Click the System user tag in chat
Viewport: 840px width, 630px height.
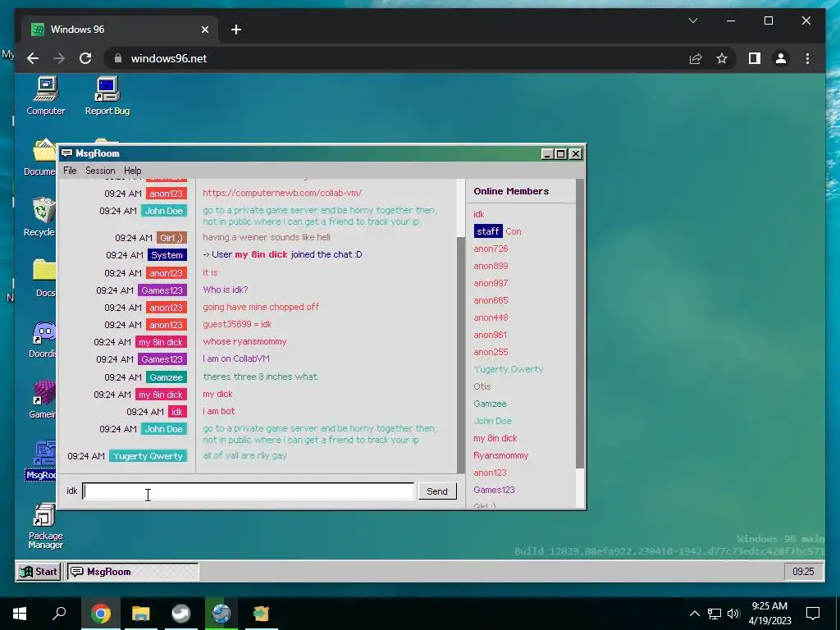167,255
